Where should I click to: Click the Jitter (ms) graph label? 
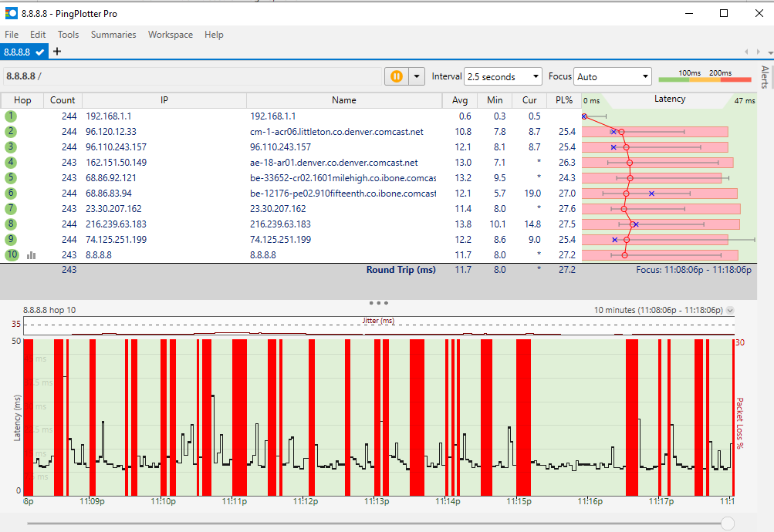pyautogui.click(x=378, y=321)
